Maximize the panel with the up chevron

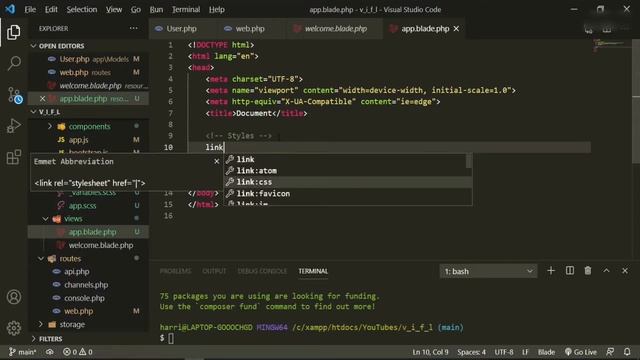tap(607, 271)
